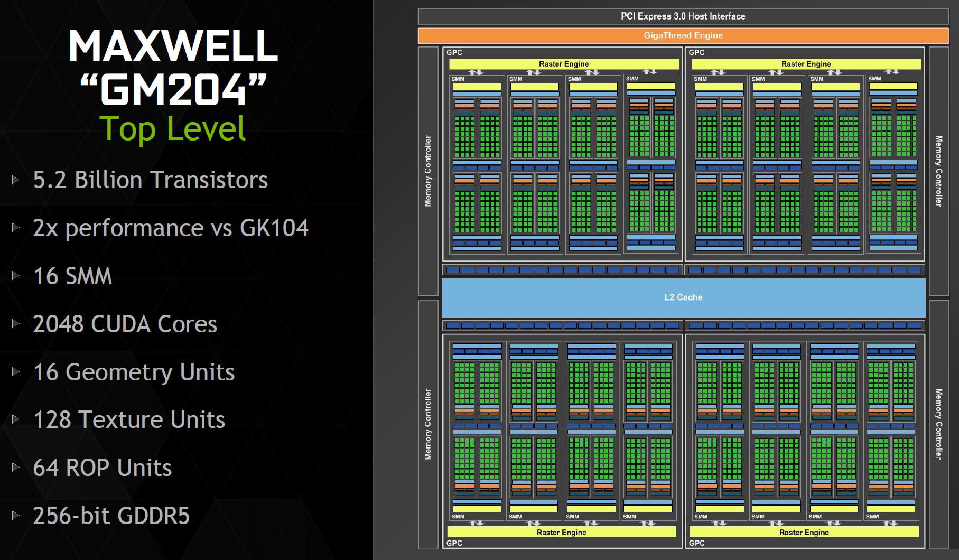Select the lower-right Memory Controller block
This screenshot has height=560, width=959.
coord(939,424)
